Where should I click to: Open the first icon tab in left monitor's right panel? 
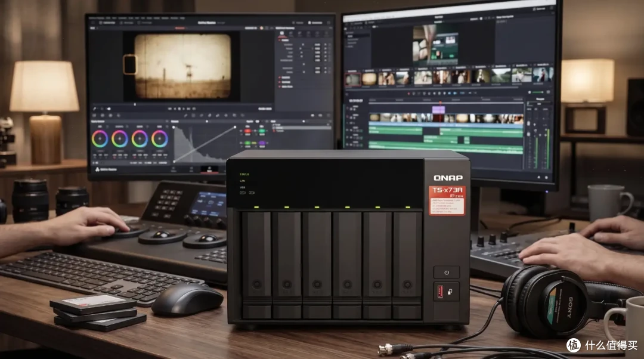pos(281,33)
